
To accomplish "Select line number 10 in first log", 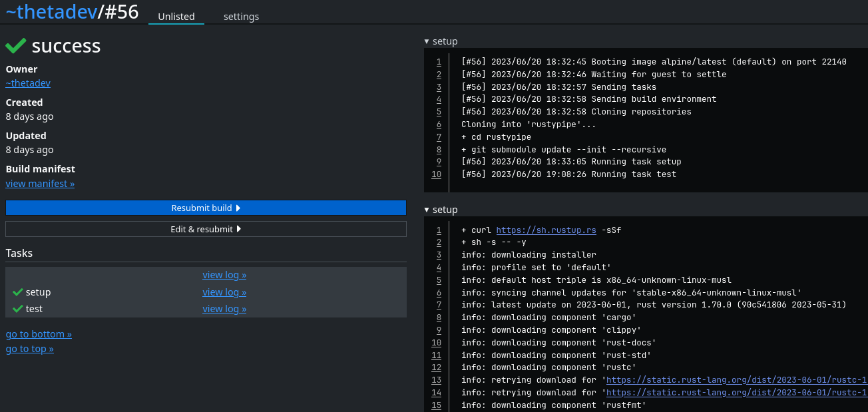I will (x=436, y=174).
